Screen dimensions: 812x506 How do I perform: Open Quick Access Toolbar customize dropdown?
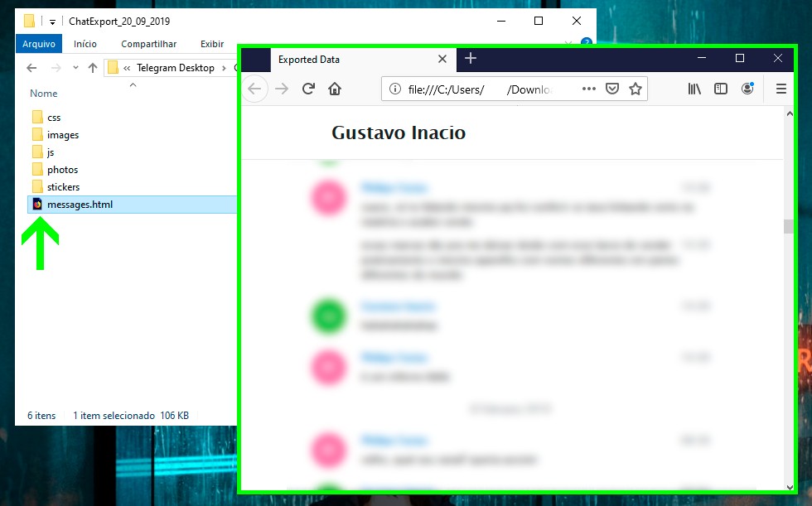[52, 22]
